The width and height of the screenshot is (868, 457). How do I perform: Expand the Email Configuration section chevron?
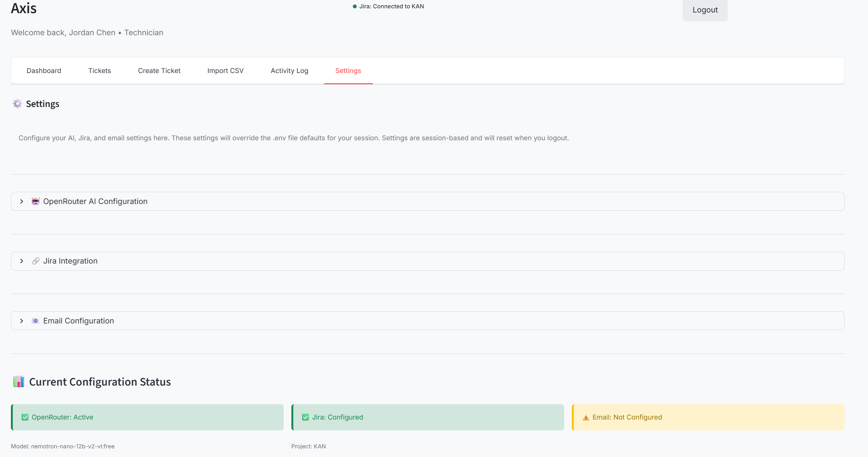21,321
